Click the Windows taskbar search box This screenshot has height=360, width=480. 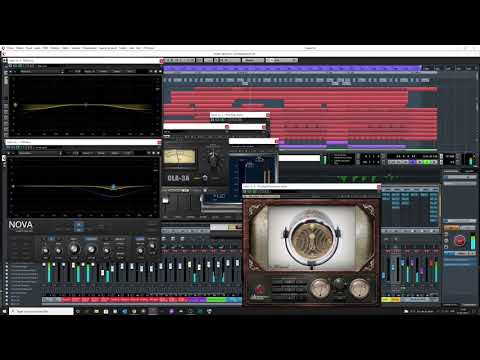click(x=41, y=311)
